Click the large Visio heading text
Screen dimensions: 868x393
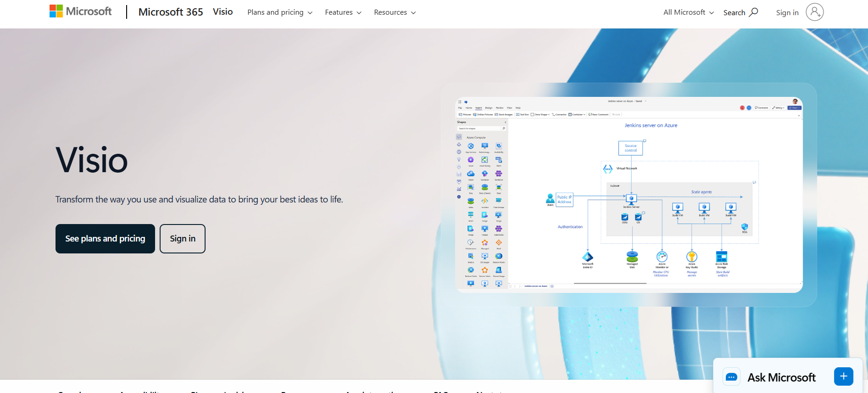(92, 160)
